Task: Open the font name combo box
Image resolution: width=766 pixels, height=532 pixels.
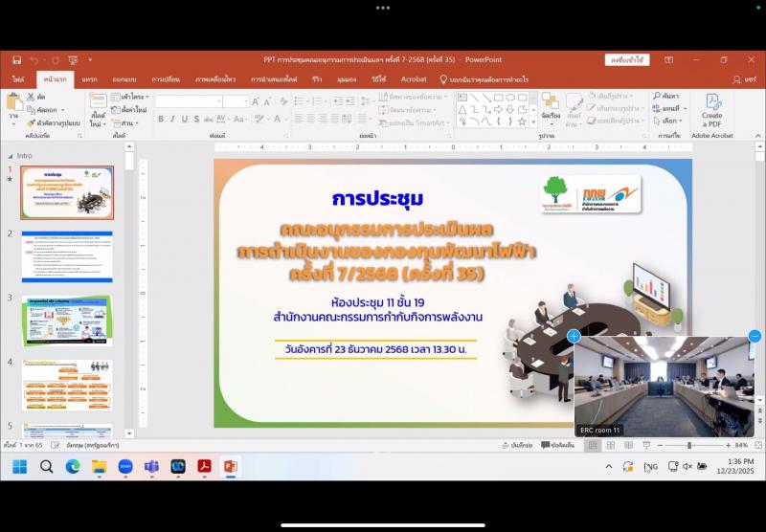Action: [x=189, y=101]
